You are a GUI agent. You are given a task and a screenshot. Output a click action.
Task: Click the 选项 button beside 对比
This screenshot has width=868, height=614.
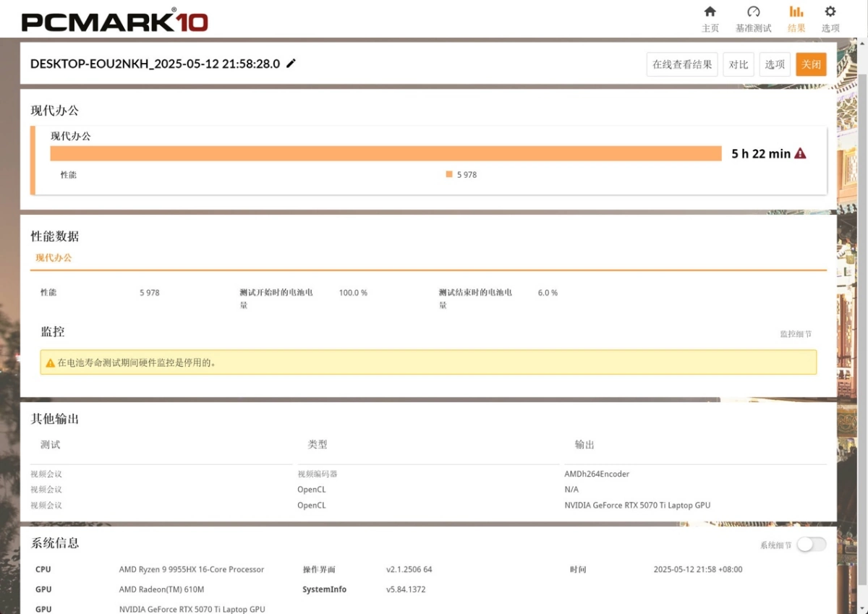pos(774,64)
